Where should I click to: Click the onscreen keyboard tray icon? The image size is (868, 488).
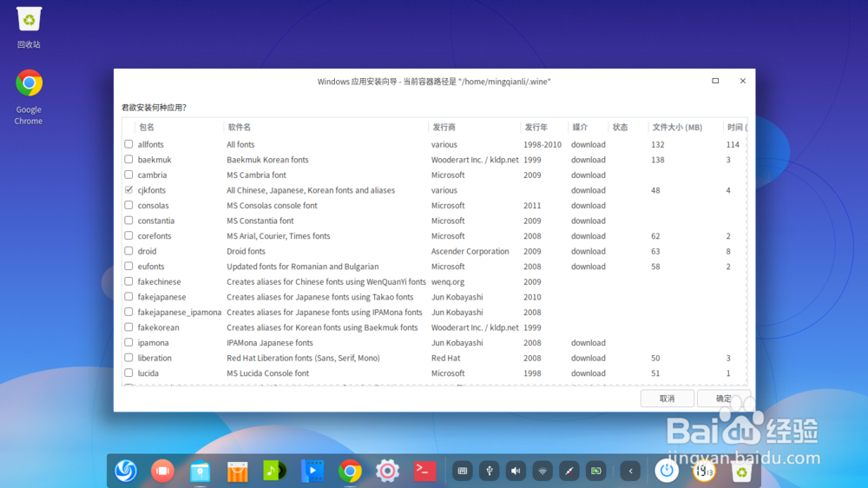pyautogui.click(x=463, y=471)
